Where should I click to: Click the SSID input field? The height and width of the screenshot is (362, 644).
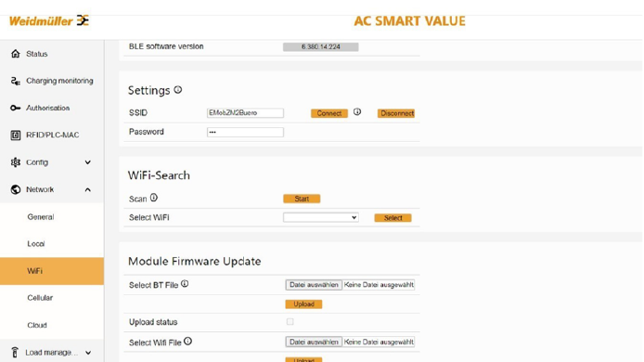pos(245,113)
